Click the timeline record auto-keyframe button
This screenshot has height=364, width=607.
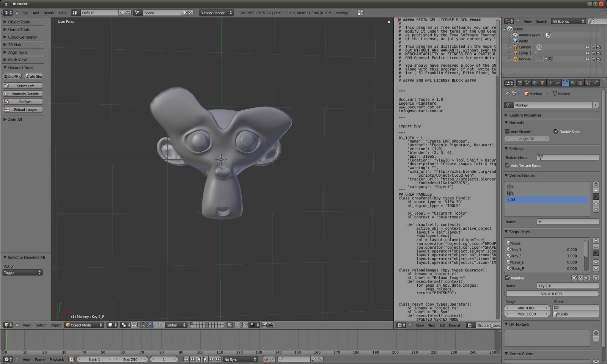[266, 359]
